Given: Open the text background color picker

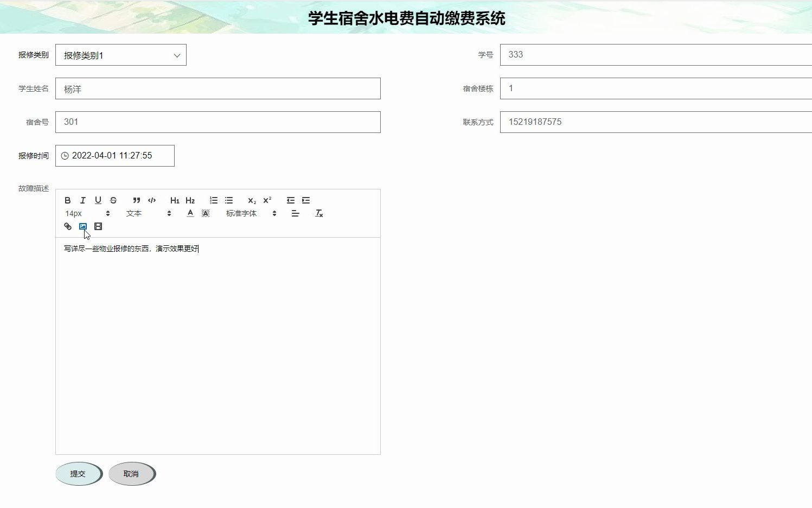Looking at the screenshot, I should [206, 213].
